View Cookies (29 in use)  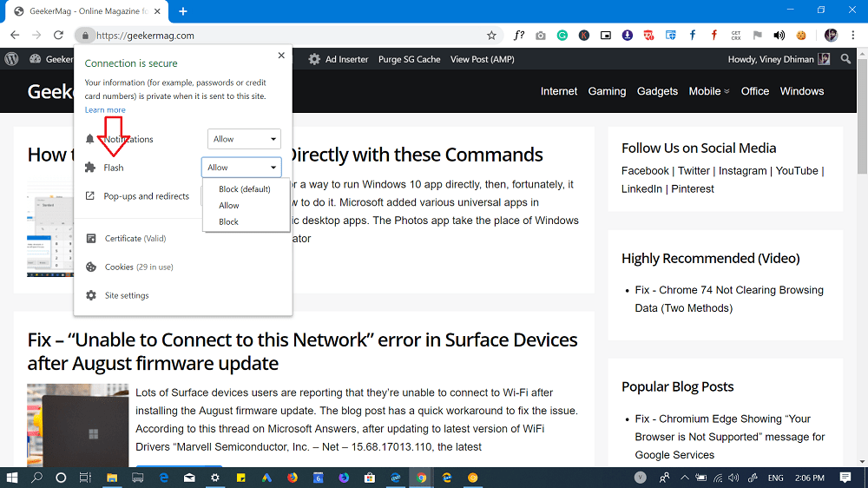pos(138,267)
